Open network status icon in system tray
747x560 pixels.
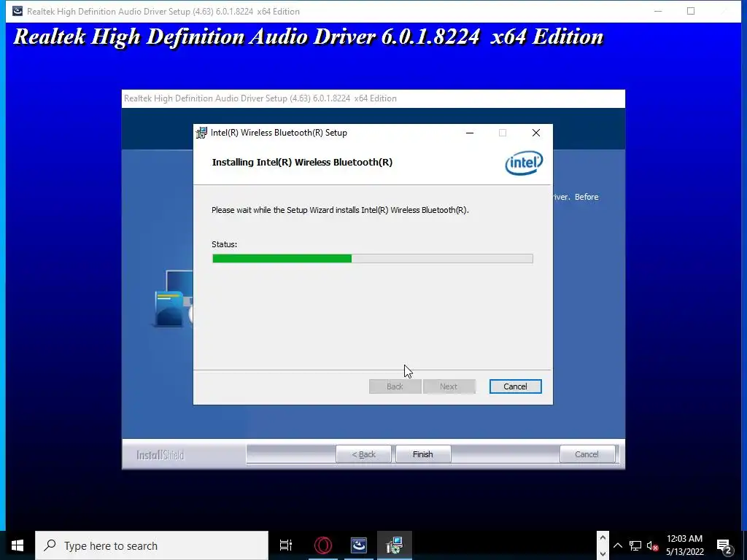635,545
